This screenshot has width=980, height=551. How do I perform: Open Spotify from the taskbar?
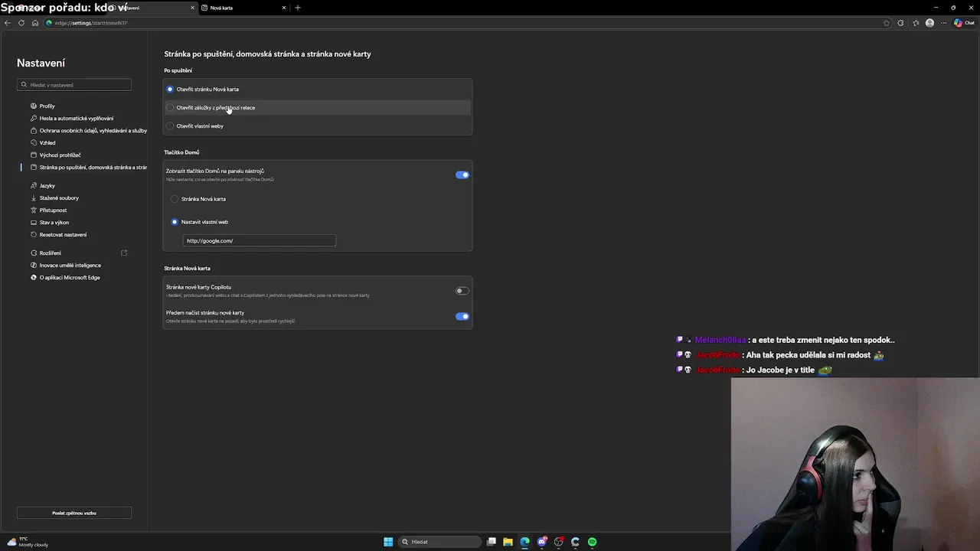[x=592, y=542]
